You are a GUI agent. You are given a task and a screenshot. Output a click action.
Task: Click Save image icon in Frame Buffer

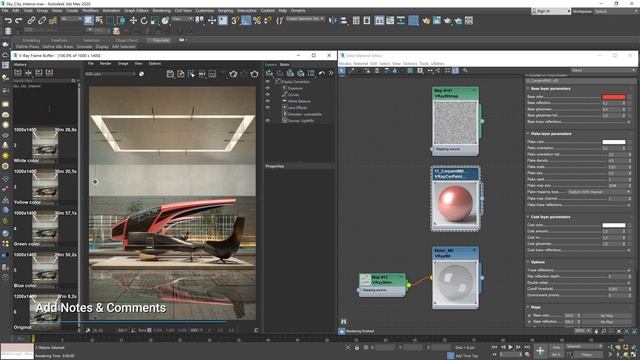coord(170,74)
